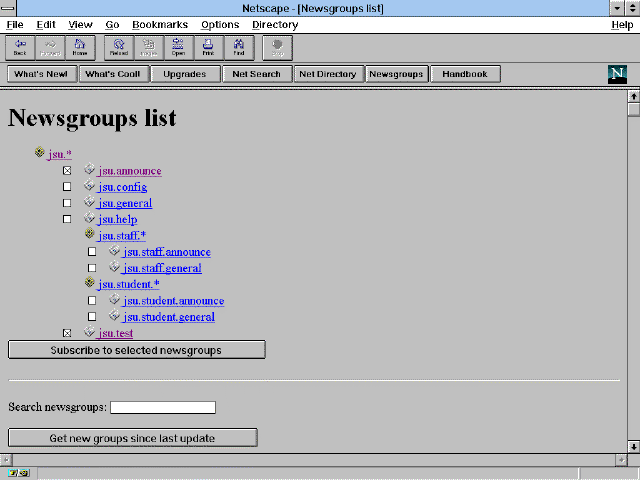Open the jsu.announce newsgroup link
This screenshot has width=640, height=480.
tap(130, 171)
